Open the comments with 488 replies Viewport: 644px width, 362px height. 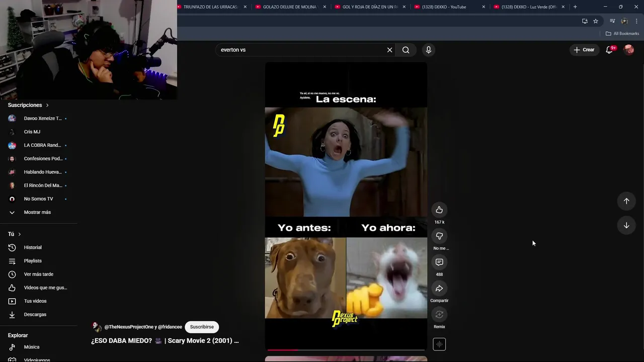tap(439, 262)
